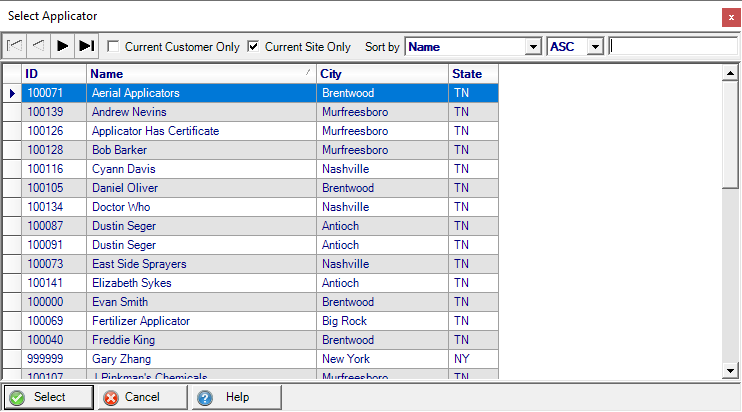Enable Current Customer Only checkbox
Viewport: 742px width, 412px height.
[113, 47]
